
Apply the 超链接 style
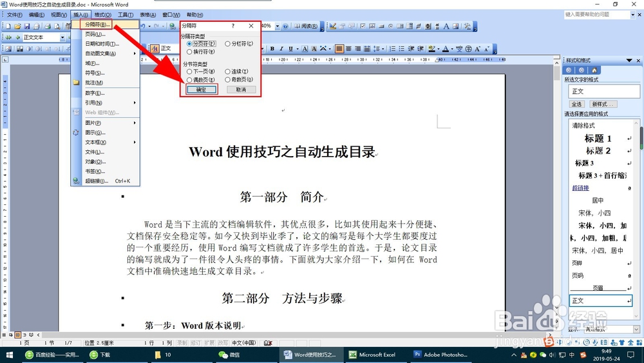(x=581, y=188)
